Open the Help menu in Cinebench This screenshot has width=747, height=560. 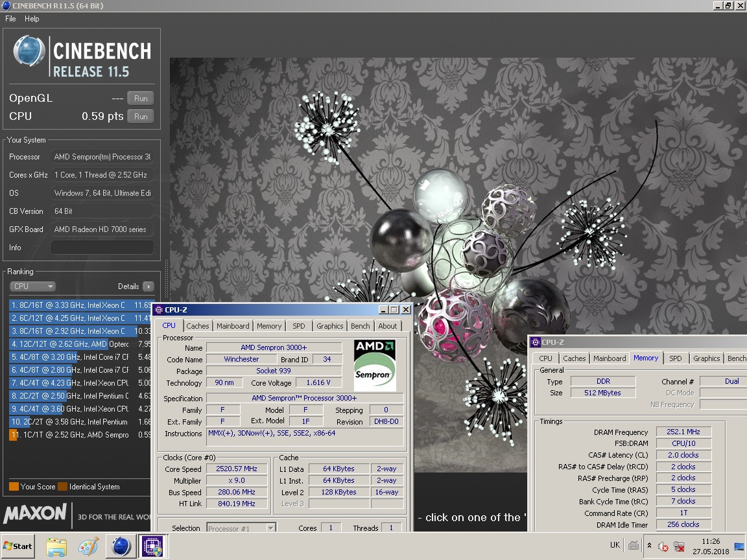(x=32, y=19)
